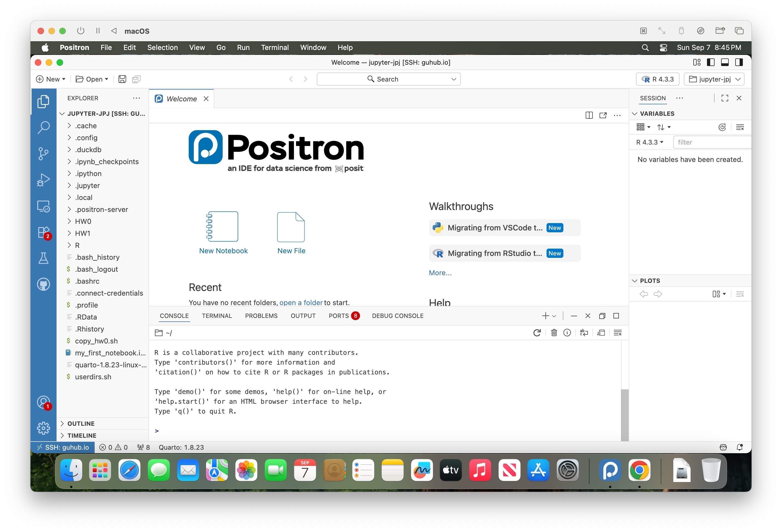Open the Search view in activity bar
Image resolution: width=782 pixels, height=532 pixels.
pos(43,127)
